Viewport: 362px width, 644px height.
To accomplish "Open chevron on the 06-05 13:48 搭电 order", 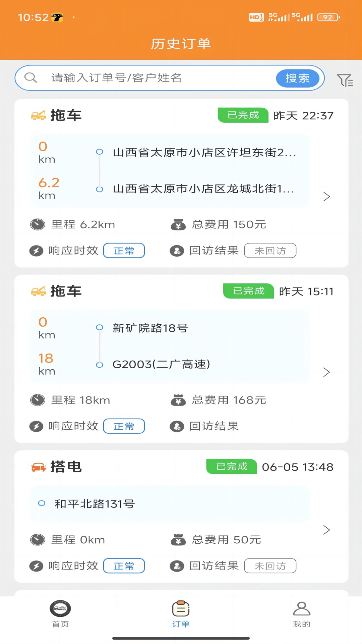I will 326,530.
